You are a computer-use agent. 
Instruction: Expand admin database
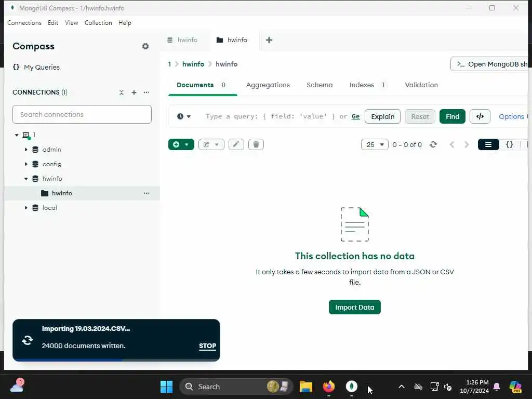click(26, 149)
